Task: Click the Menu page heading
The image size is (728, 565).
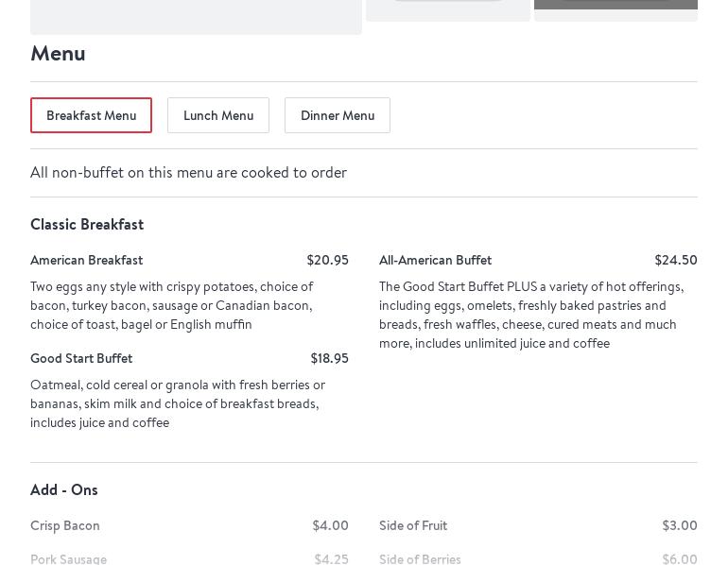Action: click(x=58, y=53)
